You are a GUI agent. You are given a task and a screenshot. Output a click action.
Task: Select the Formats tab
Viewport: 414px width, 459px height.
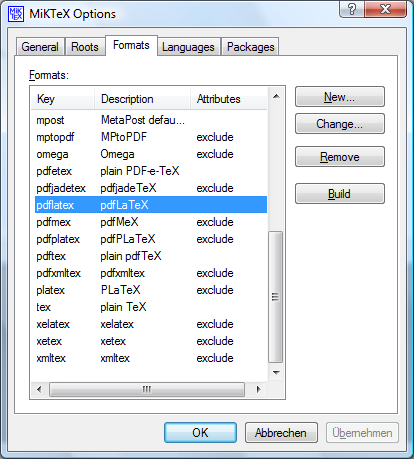[x=131, y=45]
